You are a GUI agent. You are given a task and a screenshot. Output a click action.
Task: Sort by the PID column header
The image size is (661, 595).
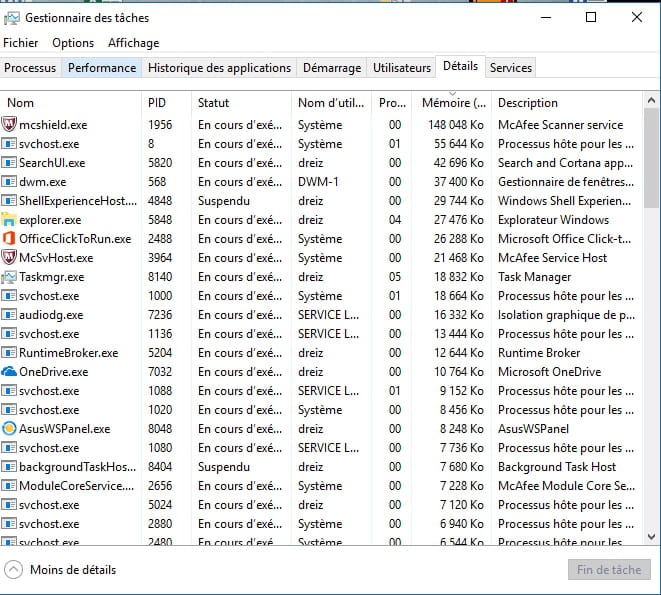[x=166, y=103]
